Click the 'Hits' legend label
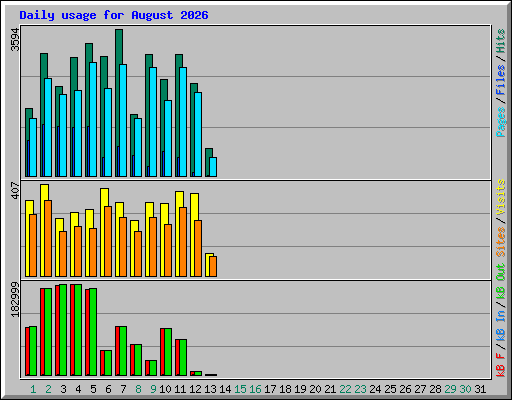 coord(501,41)
